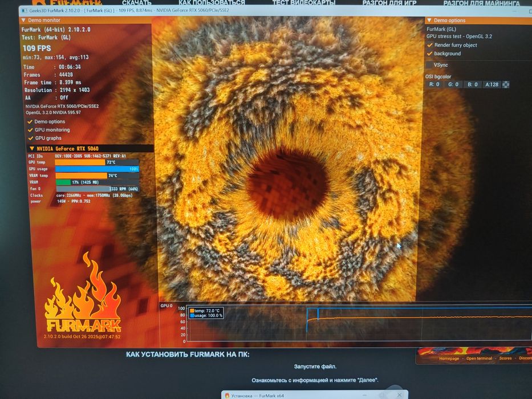Open РАЗГОН ДЛЯ ИГР in the website menu

coord(389,3)
